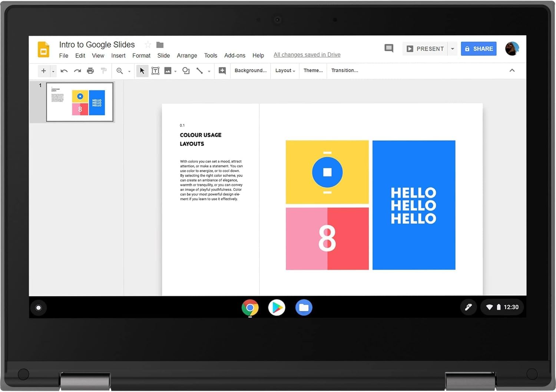Open Chrome from the shelf
The height and width of the screenshot is (392, 556).
[250, 308]
